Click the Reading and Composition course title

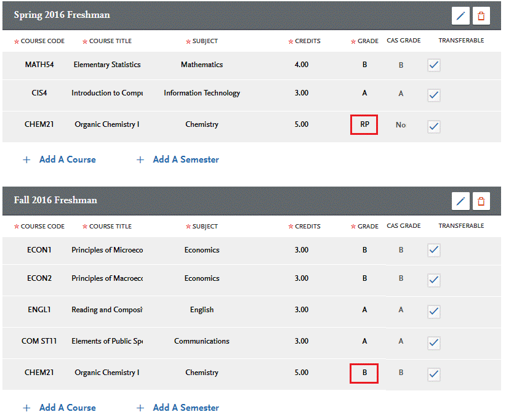click(x=107, y=310)
